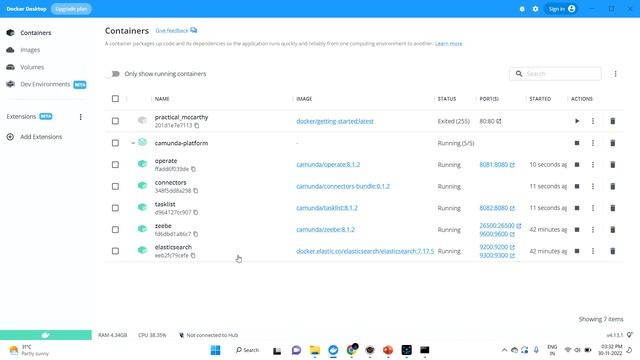Viewport: 640px width, 360px height.
Task: Click the Docker whale status icon
Action: click(x=46, y=335)
